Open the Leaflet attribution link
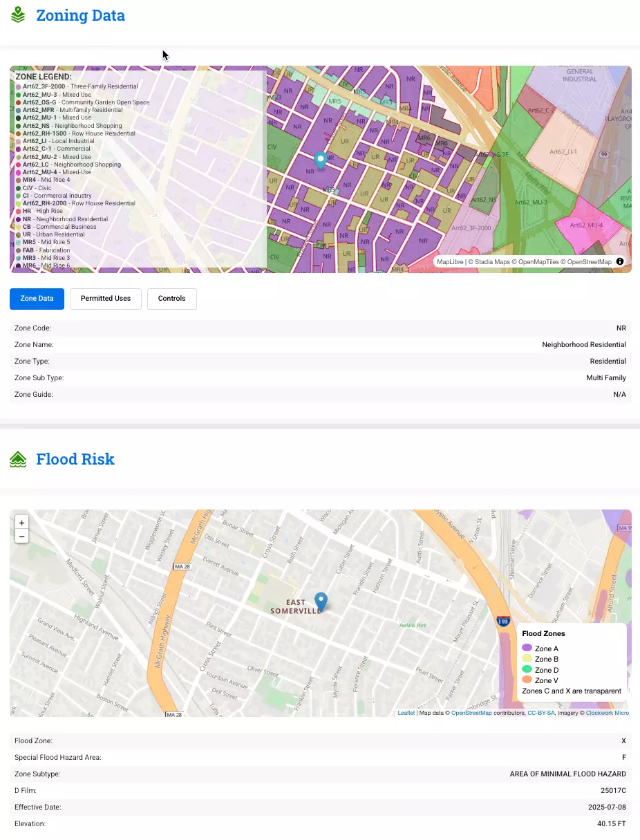 406,713
